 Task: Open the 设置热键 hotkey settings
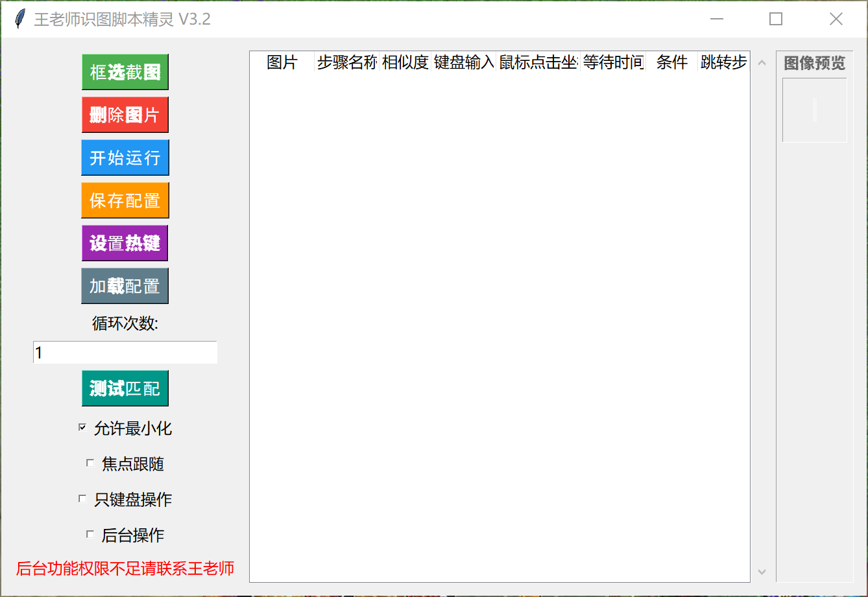point(125,243)
